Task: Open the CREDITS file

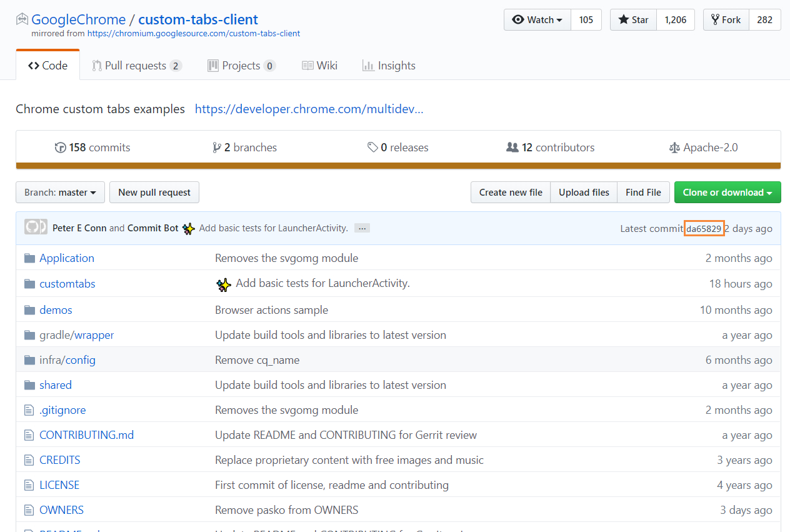Action: tap(60, 460)
